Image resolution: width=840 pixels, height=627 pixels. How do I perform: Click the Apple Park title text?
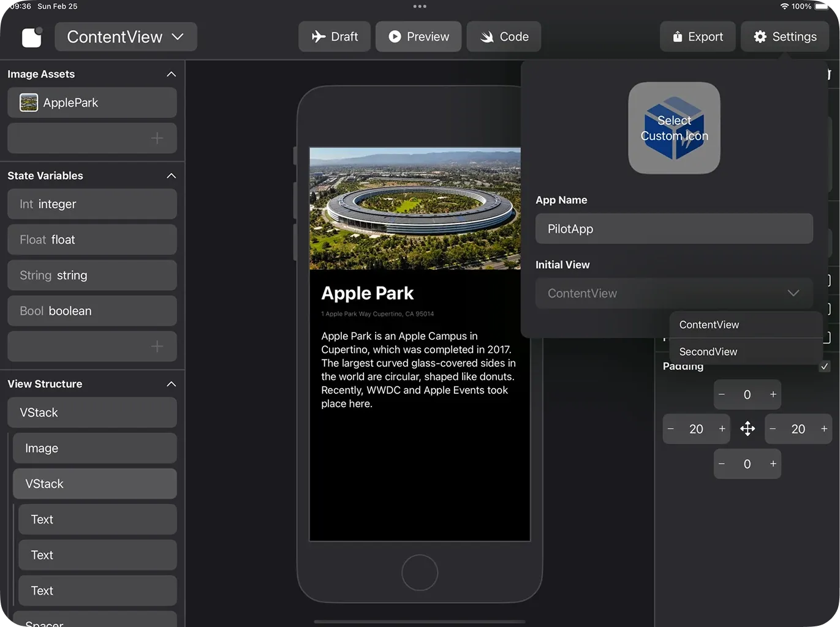coord(368,293)
